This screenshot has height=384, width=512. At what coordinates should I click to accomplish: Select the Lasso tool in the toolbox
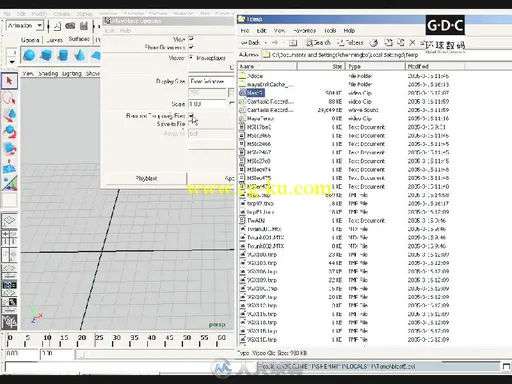(9, 98)
